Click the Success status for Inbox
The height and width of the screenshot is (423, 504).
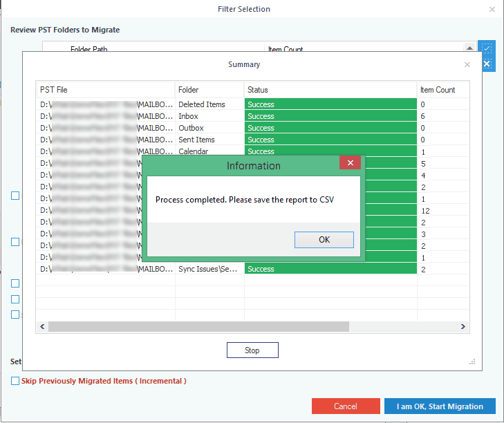pyautogui.click(x=330, y=116)
